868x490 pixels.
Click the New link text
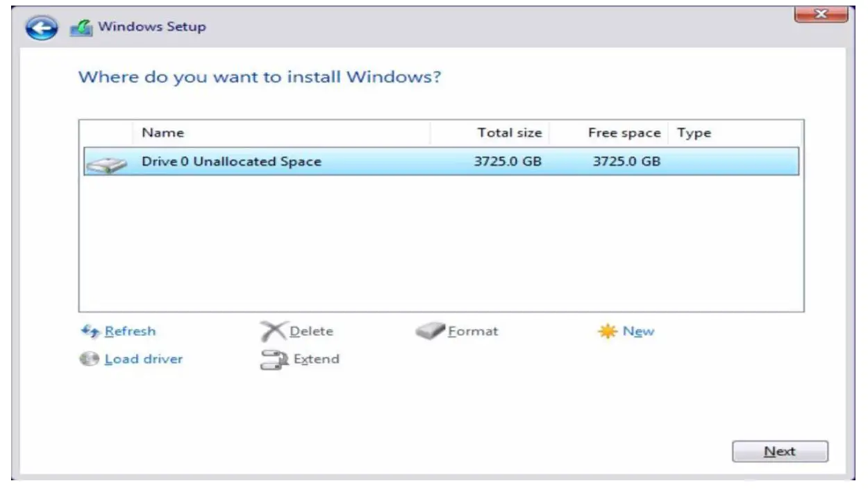pos(638,331)
